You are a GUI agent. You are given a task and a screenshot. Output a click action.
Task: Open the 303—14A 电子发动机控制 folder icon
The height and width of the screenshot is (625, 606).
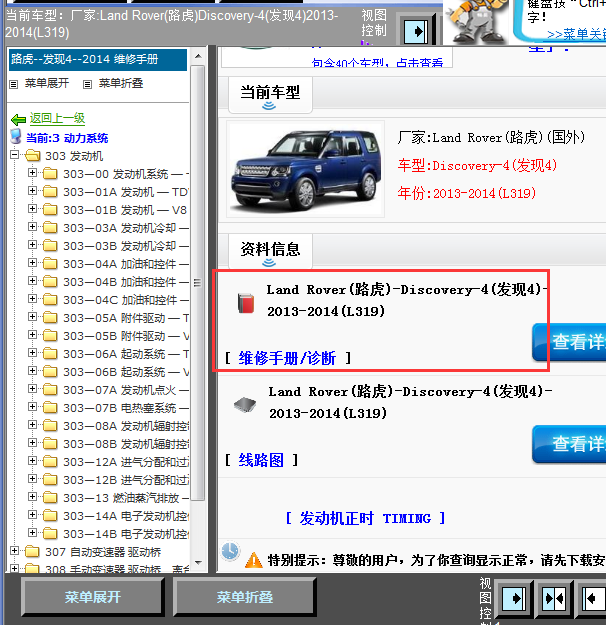pyautogui.click(x=50, y=516)
